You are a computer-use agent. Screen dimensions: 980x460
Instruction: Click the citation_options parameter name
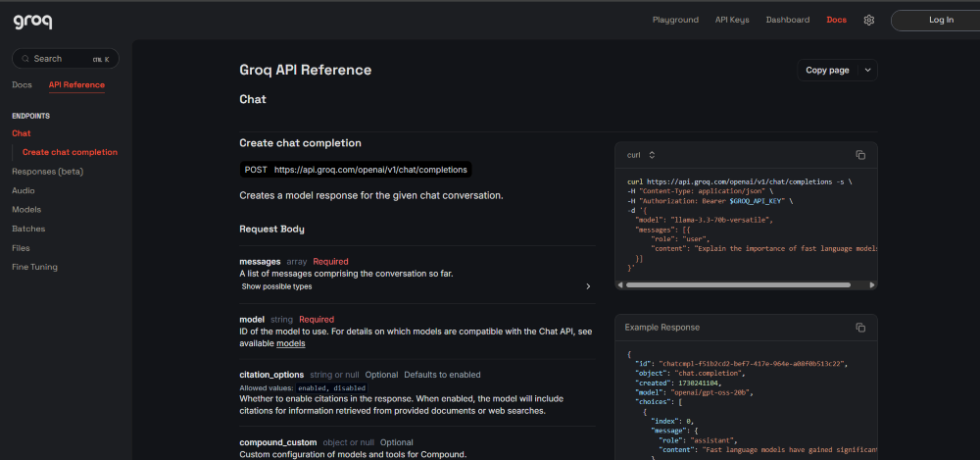click(x=271, y=375)
